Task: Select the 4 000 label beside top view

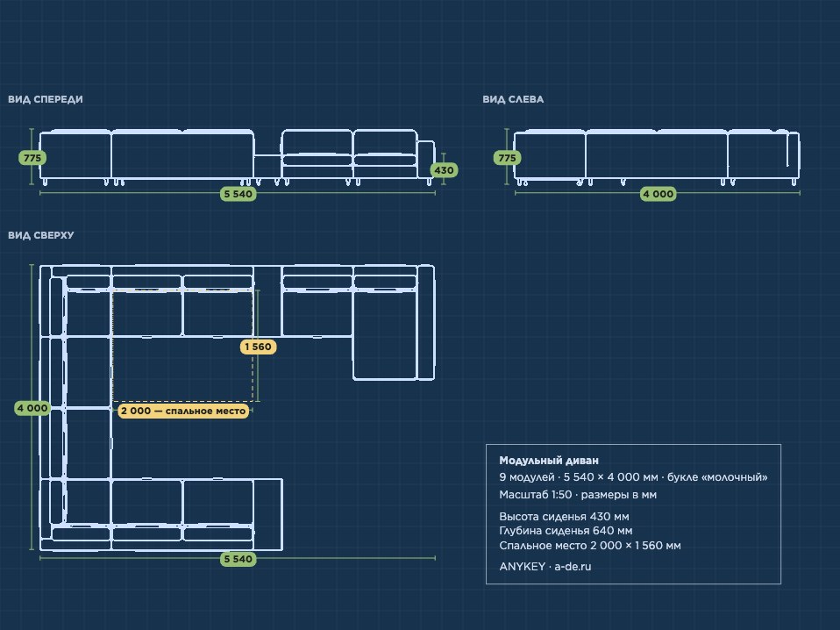Action: pyautogui.click(x=32, y=408)
